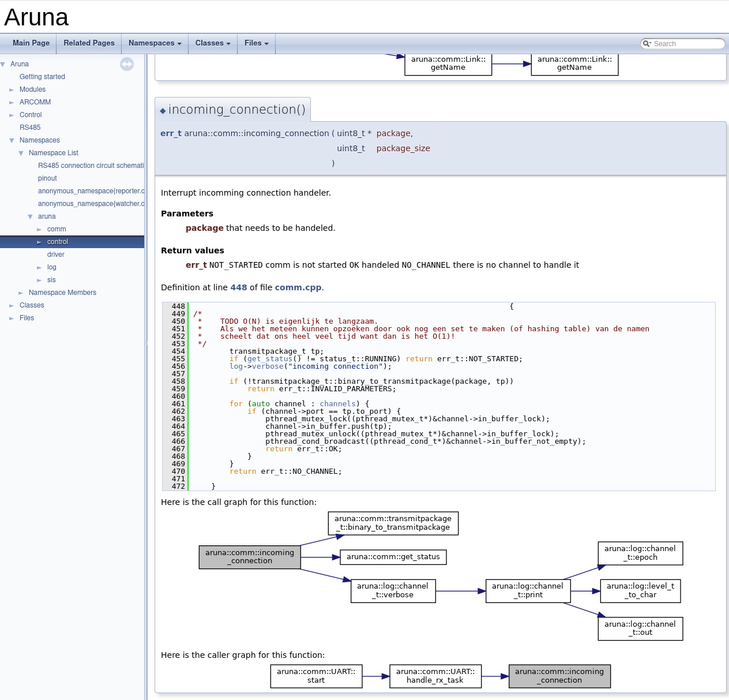Click the channel_t::verbose graph node

point(393,591)
